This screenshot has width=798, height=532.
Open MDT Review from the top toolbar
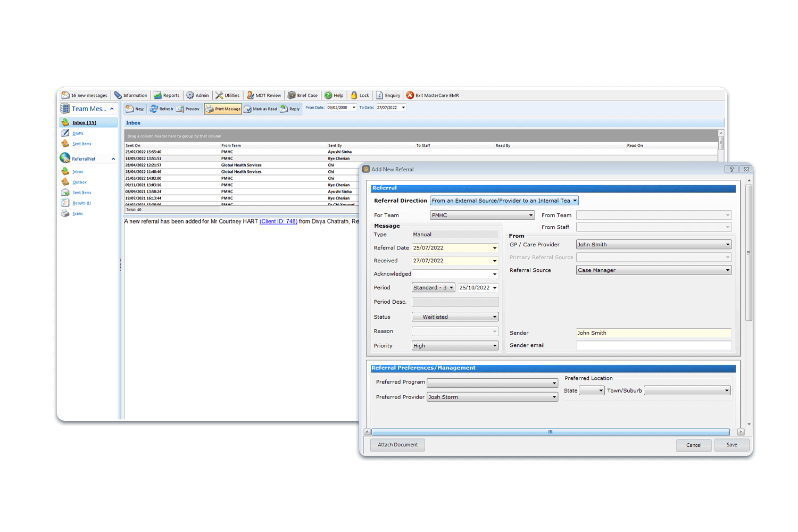click(264, 95)
